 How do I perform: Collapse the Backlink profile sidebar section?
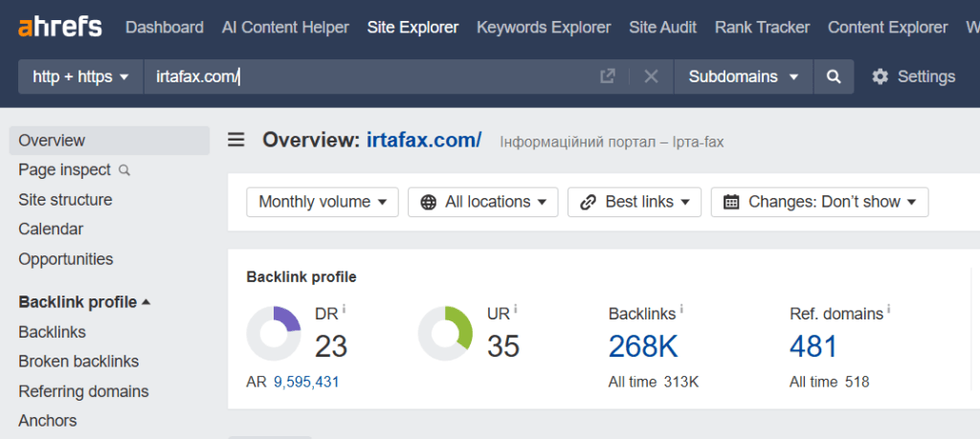(84, 302)
